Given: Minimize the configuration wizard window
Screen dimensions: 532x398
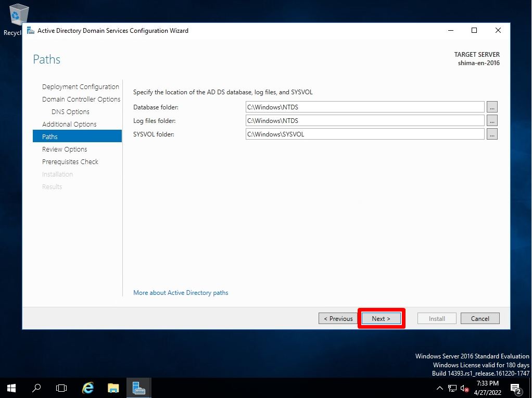Looking at the screenshot, I should (451, 31).
